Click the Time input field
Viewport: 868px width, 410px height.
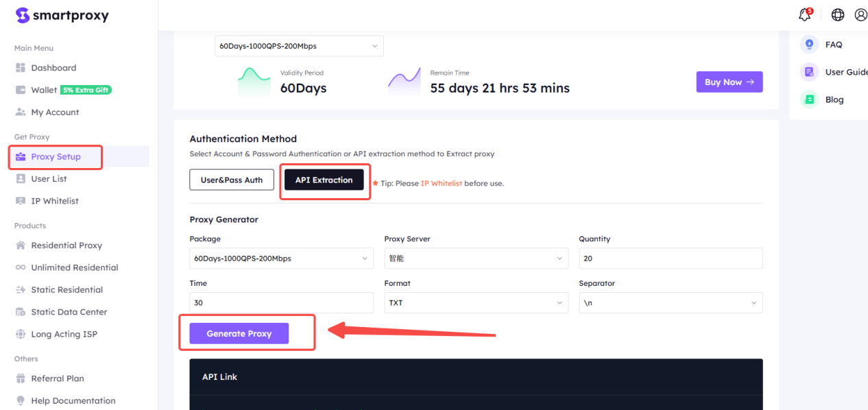[282, 302]
